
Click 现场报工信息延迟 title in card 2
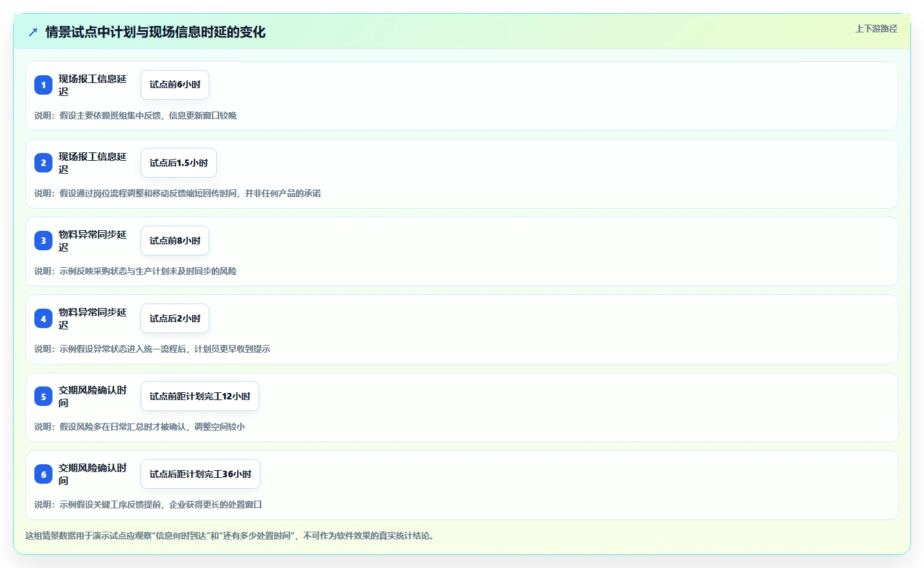93,163
